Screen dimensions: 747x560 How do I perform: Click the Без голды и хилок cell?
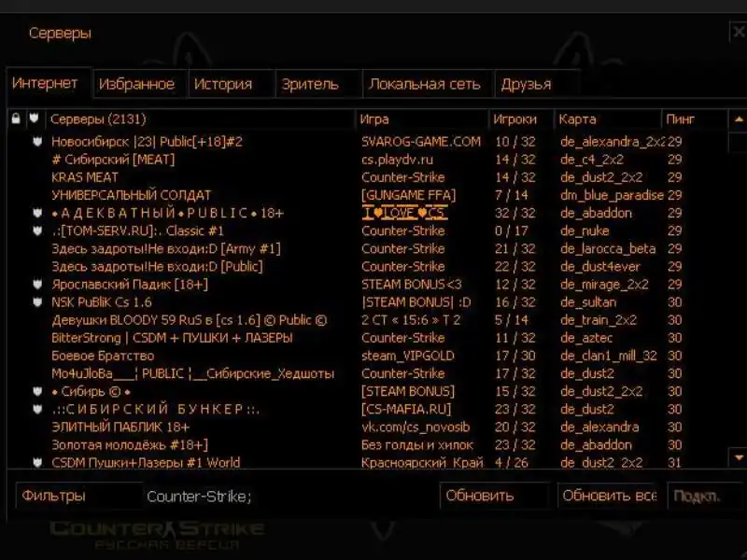(x=417, y=445)
